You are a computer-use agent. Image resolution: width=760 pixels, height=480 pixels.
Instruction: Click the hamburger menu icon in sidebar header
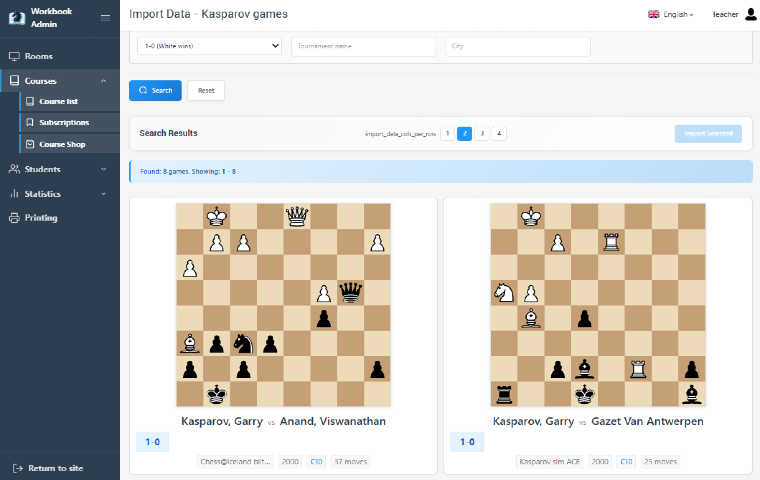click(x=105, y=17)
